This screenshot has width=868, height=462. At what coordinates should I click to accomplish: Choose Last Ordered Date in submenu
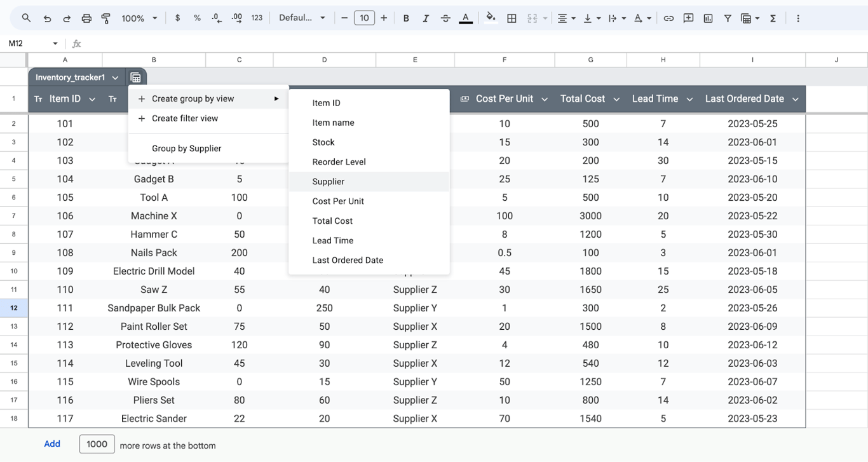pos(369,261)
